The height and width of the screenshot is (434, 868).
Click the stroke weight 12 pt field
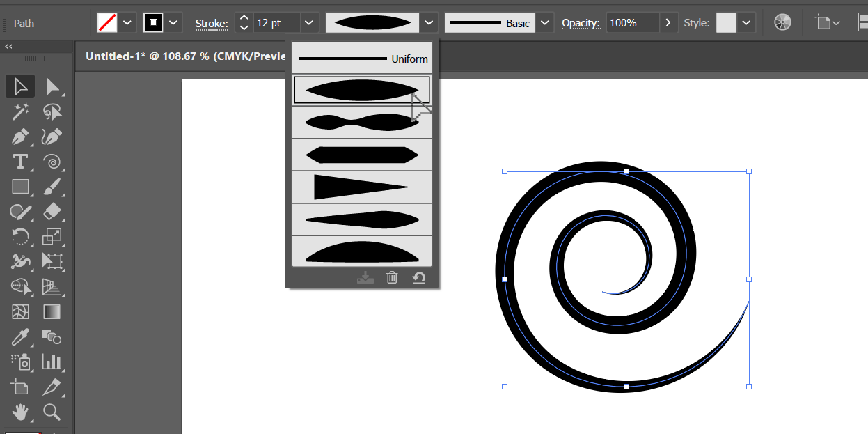pos(277,23)
